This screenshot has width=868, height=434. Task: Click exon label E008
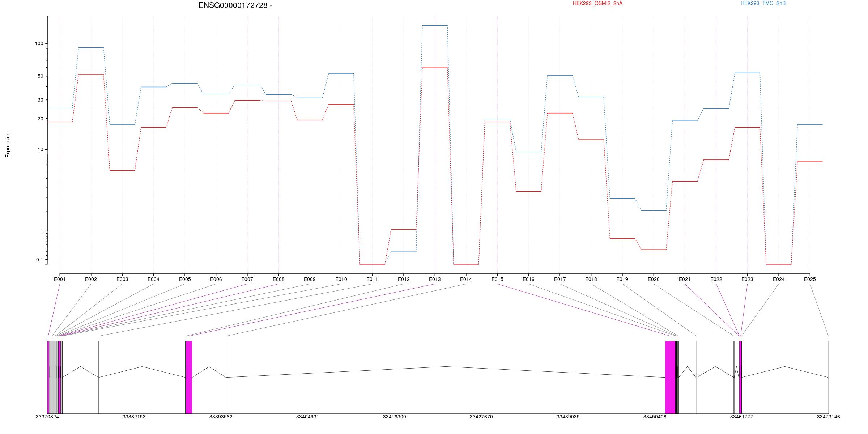(x=278, y=279)
